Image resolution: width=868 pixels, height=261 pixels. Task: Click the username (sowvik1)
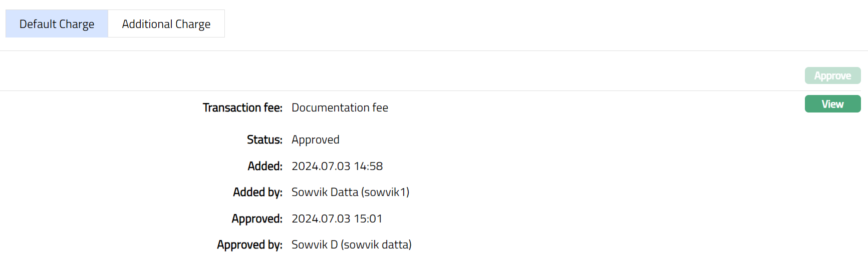(x=385, y=192)
